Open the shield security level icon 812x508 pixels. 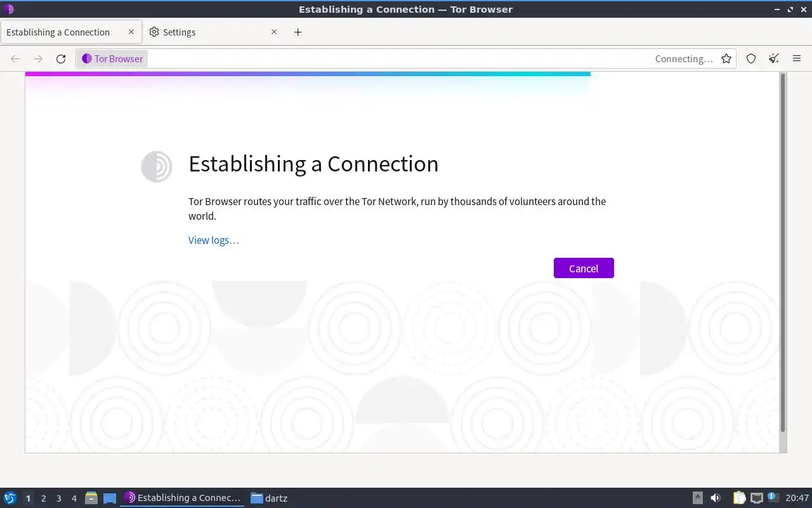pos(751,58)
